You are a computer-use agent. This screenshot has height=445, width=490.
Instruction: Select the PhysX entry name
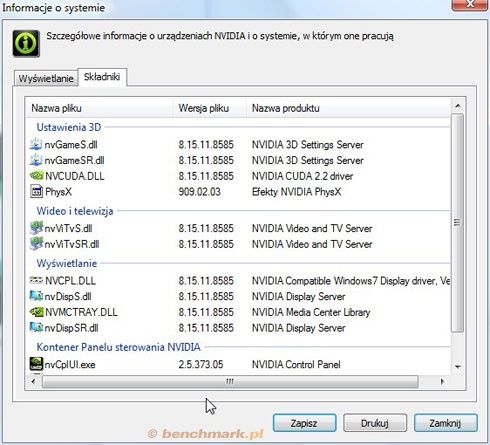(x=58, y=192)
